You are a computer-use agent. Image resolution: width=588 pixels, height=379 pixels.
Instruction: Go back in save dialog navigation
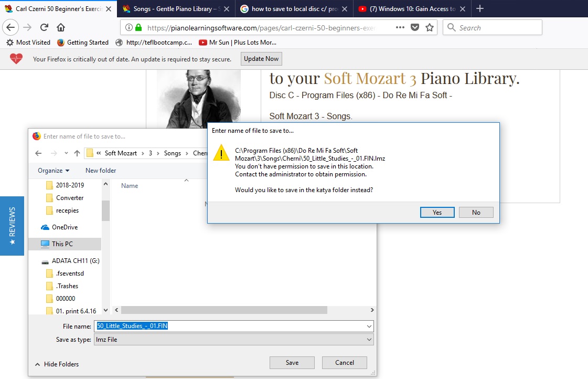pos(38,153)
